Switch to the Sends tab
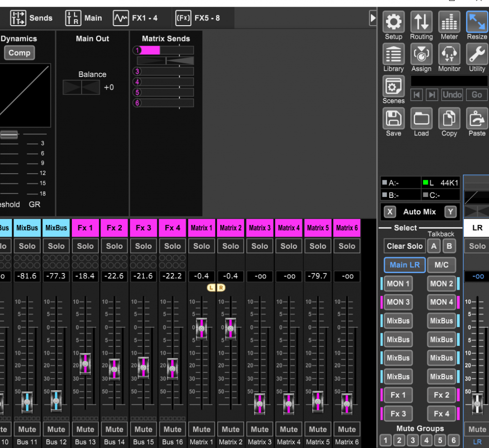 click(x=31, y=18)
